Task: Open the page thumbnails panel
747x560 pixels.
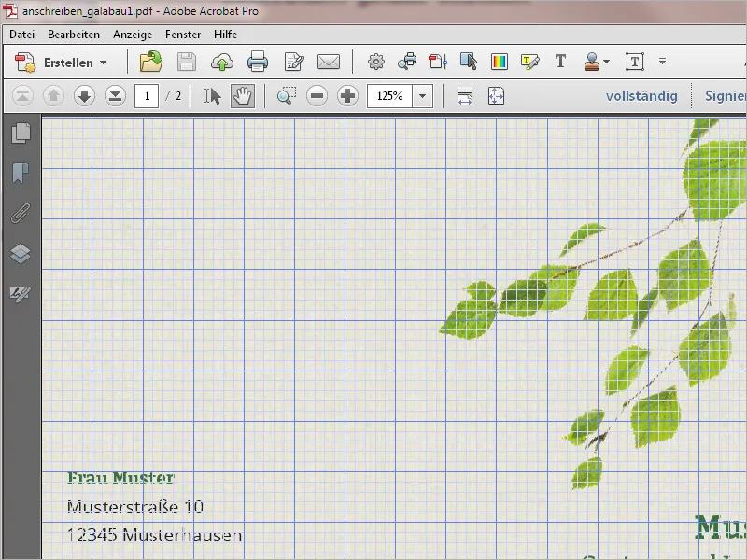Action: (21, 133)
